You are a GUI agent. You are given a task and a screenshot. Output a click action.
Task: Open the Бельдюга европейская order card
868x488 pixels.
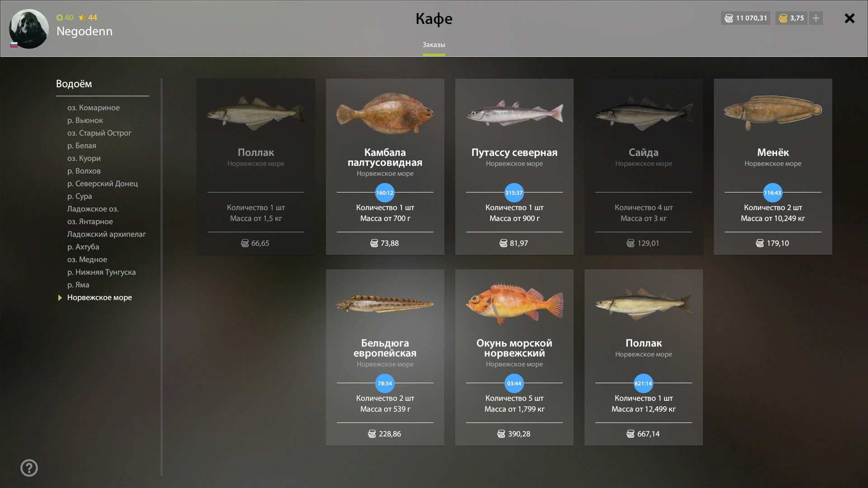click(x=385, y=357)
